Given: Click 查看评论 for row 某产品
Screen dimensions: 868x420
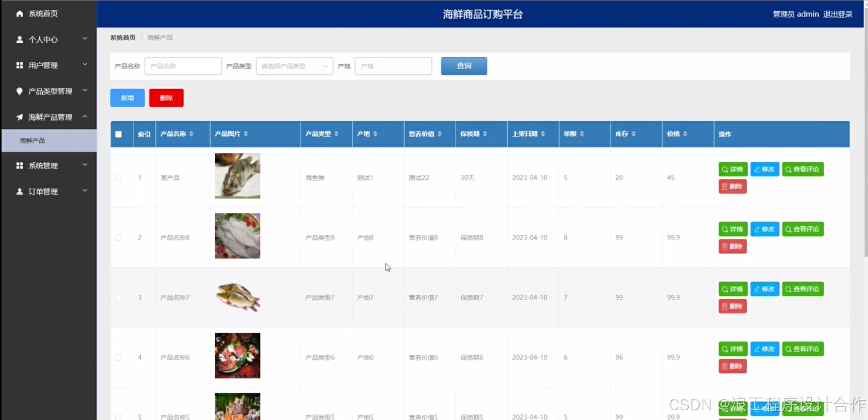Looking at the screenshot, I should (x=803, y=169).
